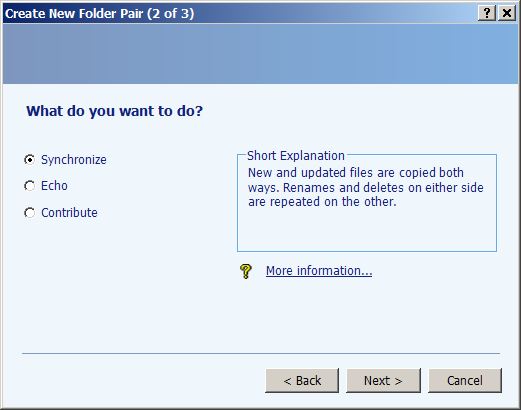Close the Create New Folder Pair dialog
The height and width of the screenshot is (410, 521).
pos(507,13)
